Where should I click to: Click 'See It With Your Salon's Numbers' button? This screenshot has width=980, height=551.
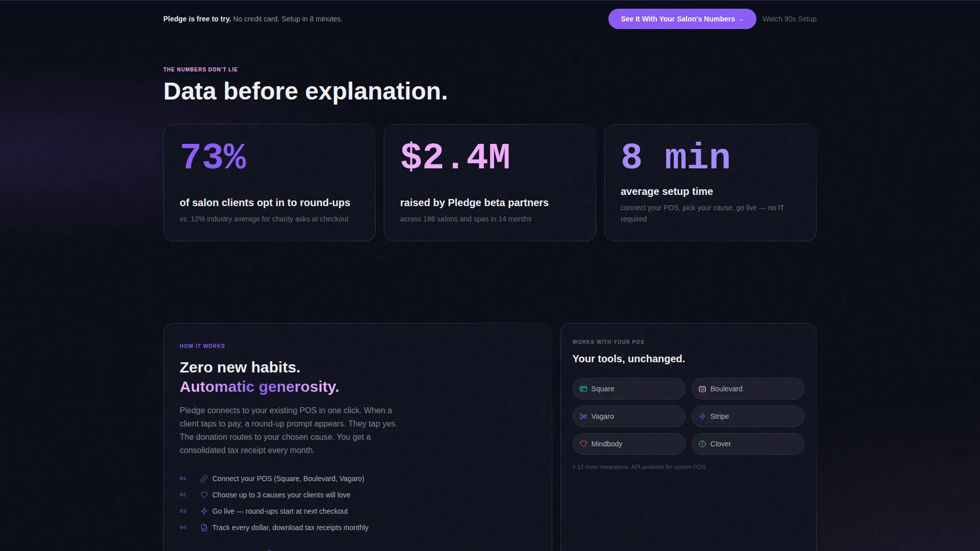click(x=682, y=19)
